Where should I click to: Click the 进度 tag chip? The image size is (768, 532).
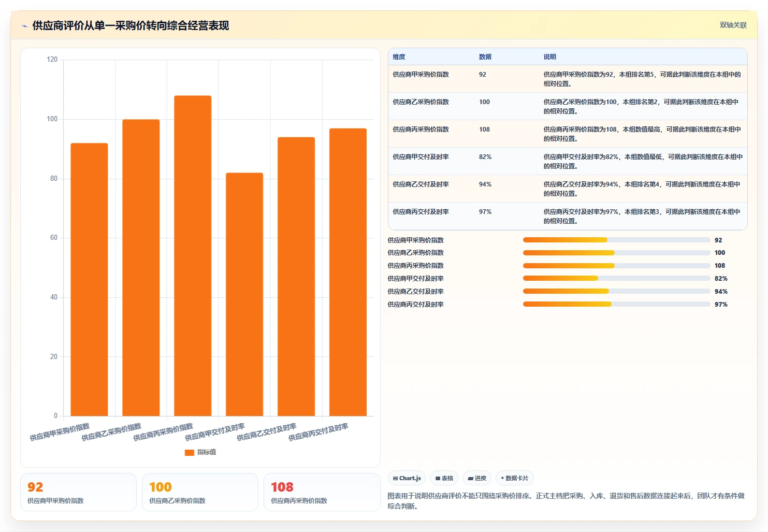(x=477, y=478)
